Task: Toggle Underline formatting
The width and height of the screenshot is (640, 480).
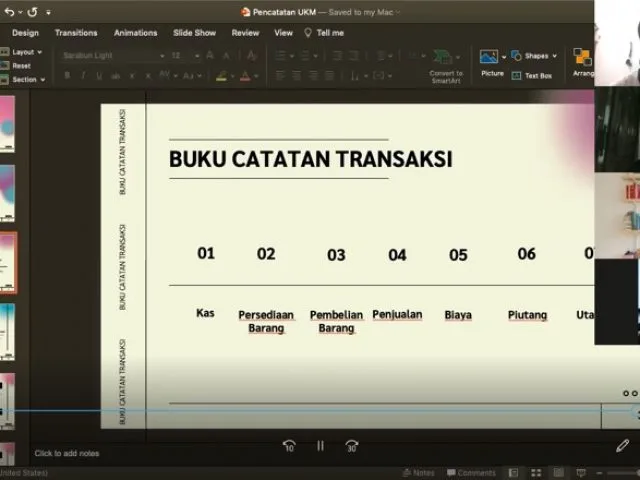Action: tap(100, 75)
